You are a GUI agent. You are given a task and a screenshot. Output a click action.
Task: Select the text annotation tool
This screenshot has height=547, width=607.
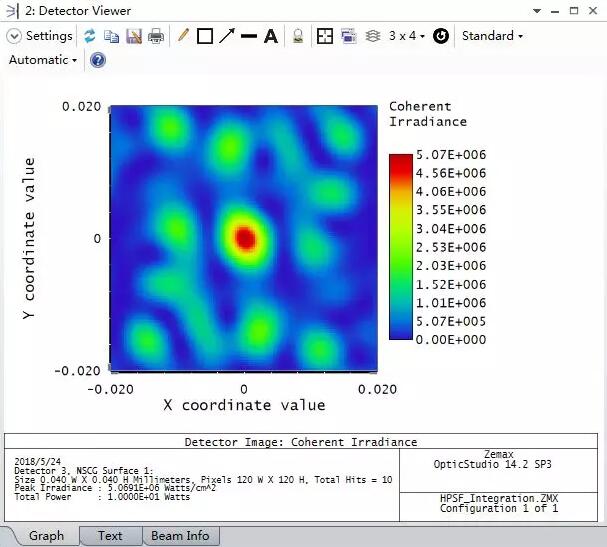click(x=271, y=36)
